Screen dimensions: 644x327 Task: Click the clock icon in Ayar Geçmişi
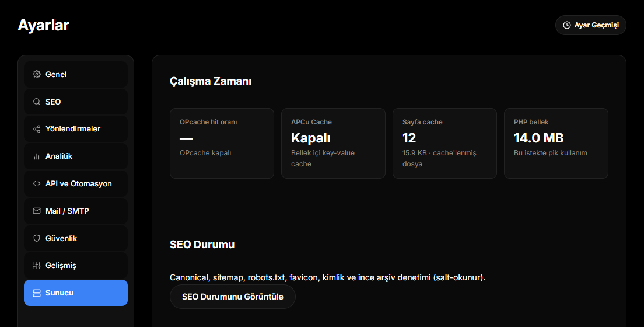click(x=567, y=25)
